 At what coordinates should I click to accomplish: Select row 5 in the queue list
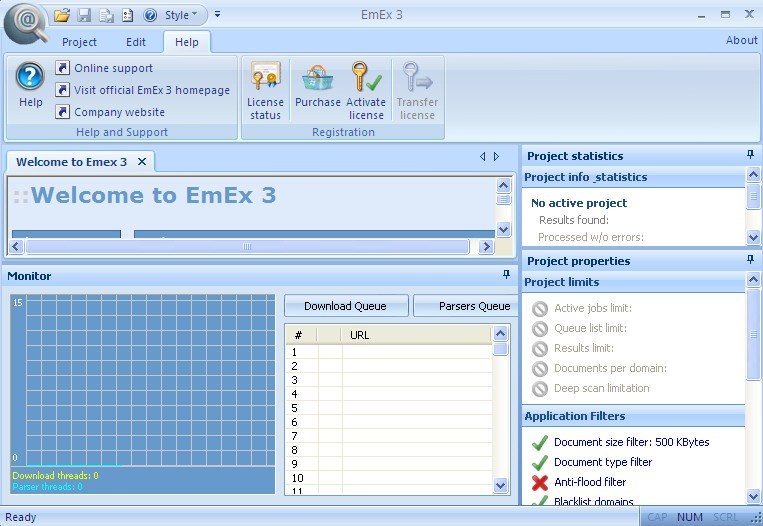tap(389, 408)
